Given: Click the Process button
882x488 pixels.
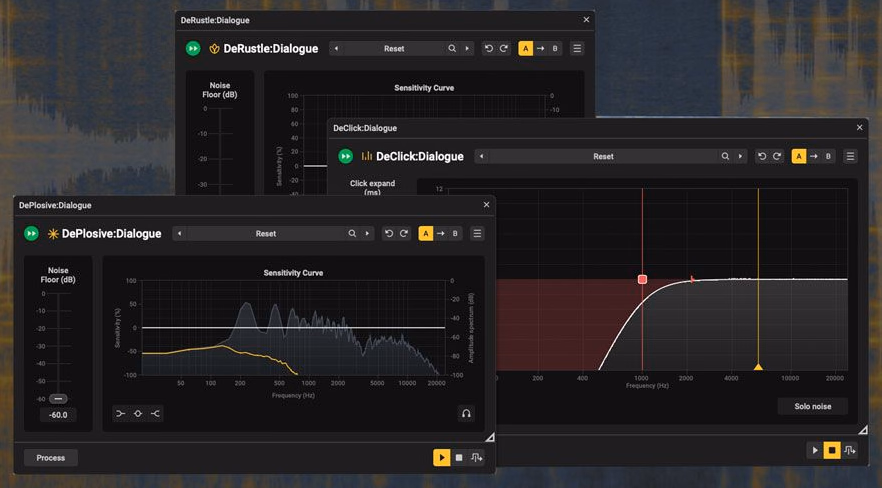Looking at the screenshot, I should tap(51, 458).
